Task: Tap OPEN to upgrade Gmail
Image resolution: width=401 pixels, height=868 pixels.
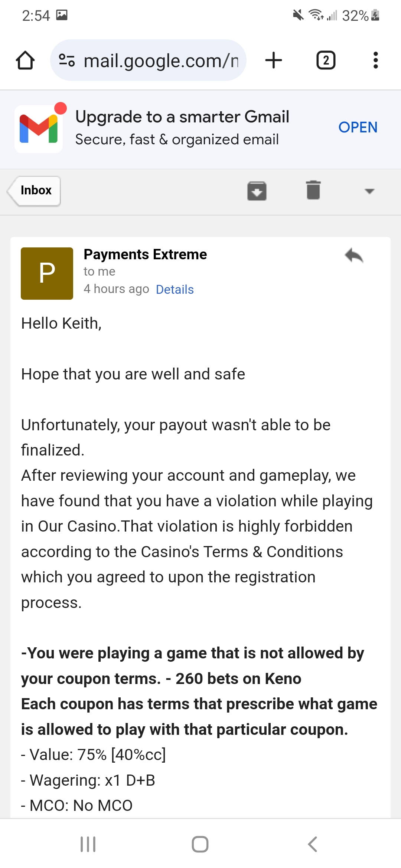Action: tap(358, 127)
